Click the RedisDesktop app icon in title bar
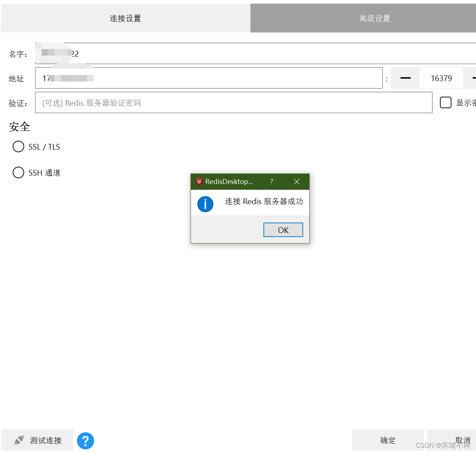Viewport: 476px width, 452px height. [x=199, y=181]
